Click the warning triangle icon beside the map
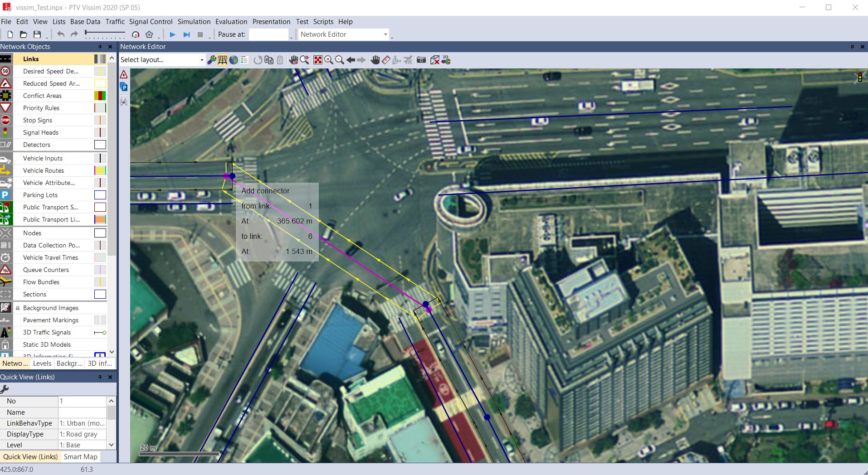 (124, 74)
